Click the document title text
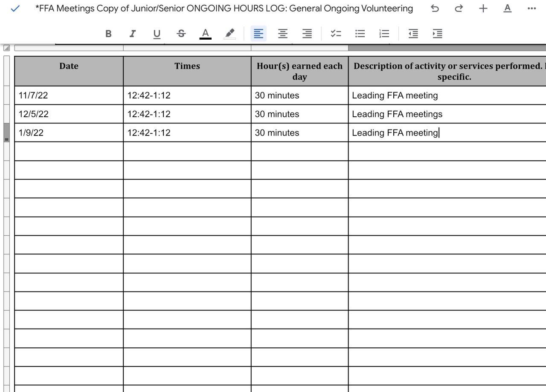This screenshot has height=392, width=546. [224, 9]
